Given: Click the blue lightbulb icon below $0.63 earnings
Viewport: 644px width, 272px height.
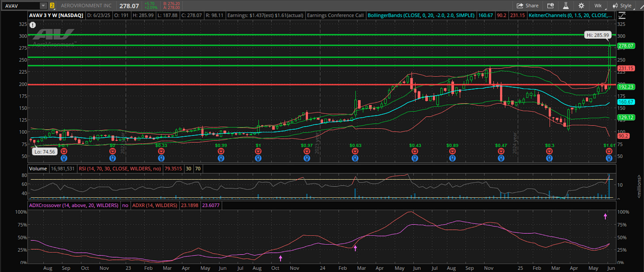Looking at the screenshot, I should (355, 158).
